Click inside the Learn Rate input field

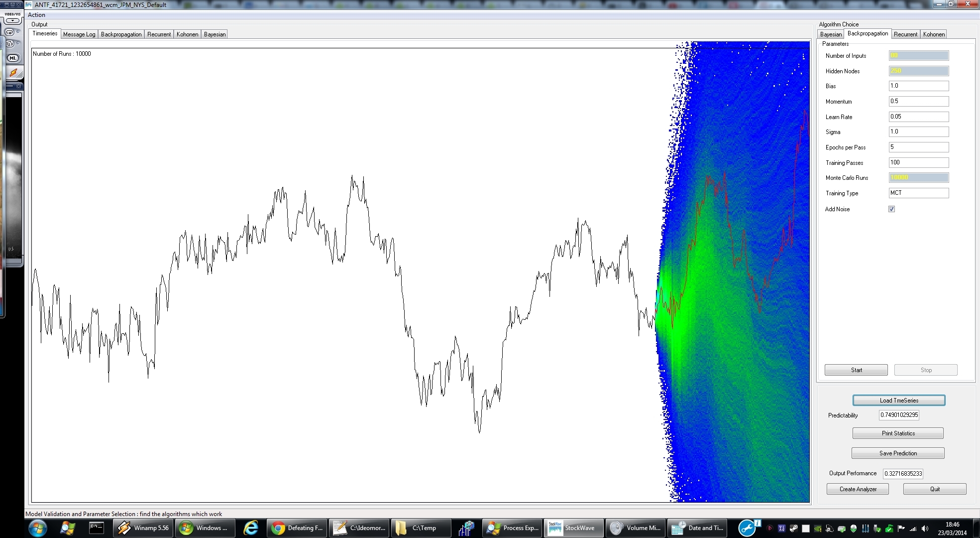pos(918,117)
